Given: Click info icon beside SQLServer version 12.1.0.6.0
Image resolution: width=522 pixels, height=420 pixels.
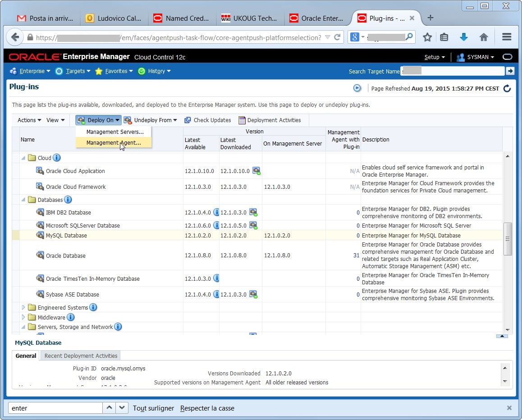Looking at the screenshot, I should point(216,225).
